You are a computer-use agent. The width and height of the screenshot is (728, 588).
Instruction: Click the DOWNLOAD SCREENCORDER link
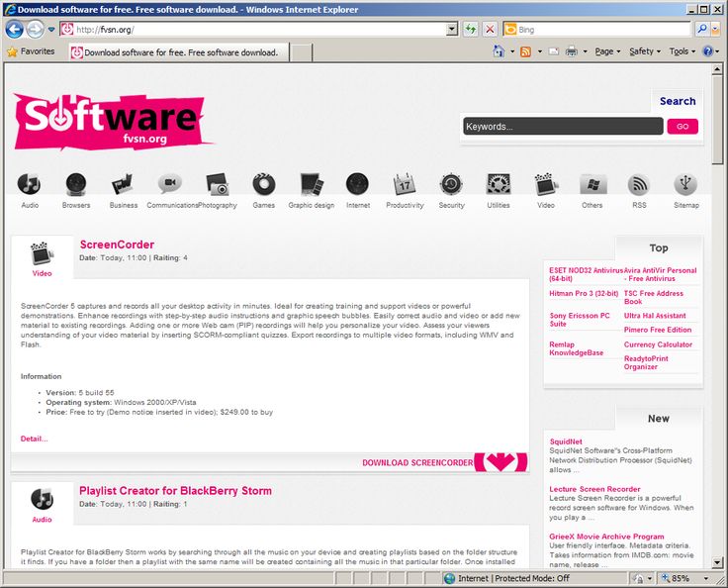click(x=417, y=462)
